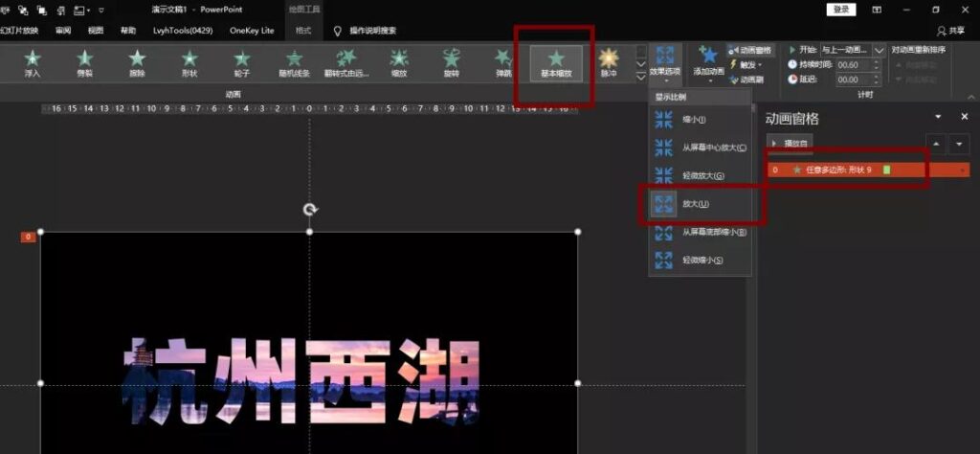980x454 pixels.
Task: Click the 播放自 play button
Action: (790, 144)
